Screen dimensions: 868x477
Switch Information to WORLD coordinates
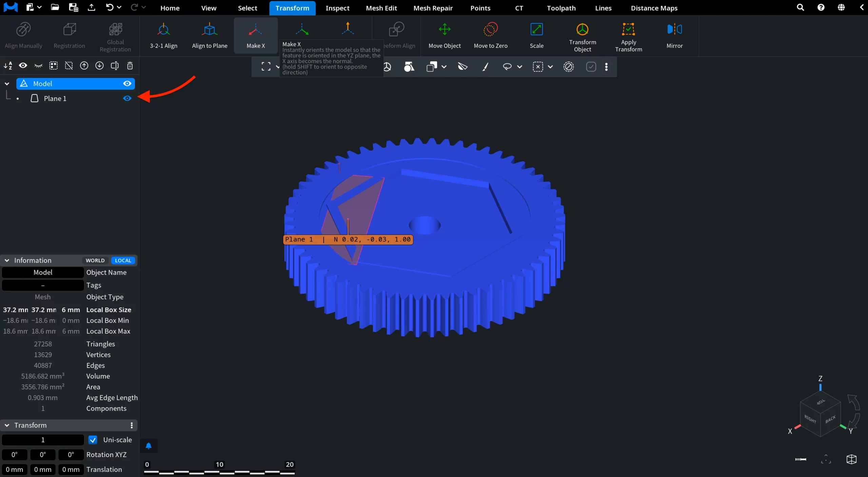95,260
